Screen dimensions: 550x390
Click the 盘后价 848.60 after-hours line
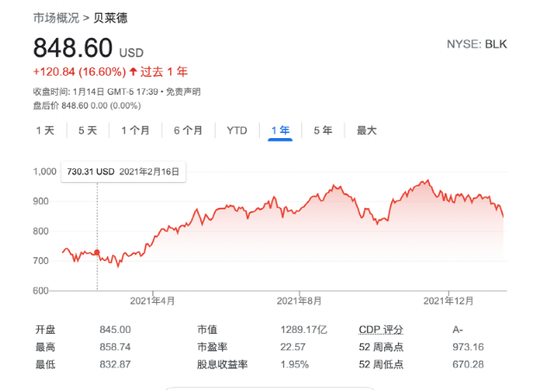[87, 106]
